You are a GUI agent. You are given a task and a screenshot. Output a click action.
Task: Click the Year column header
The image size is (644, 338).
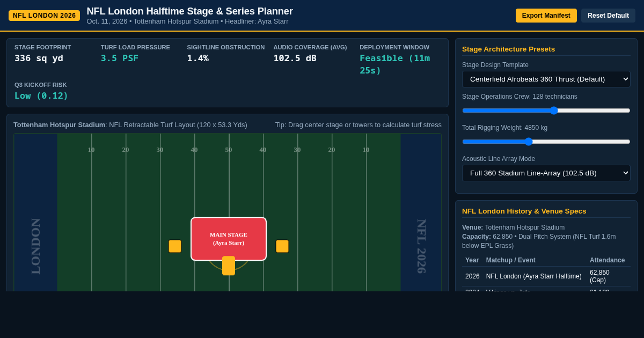[x=472, y=260]
